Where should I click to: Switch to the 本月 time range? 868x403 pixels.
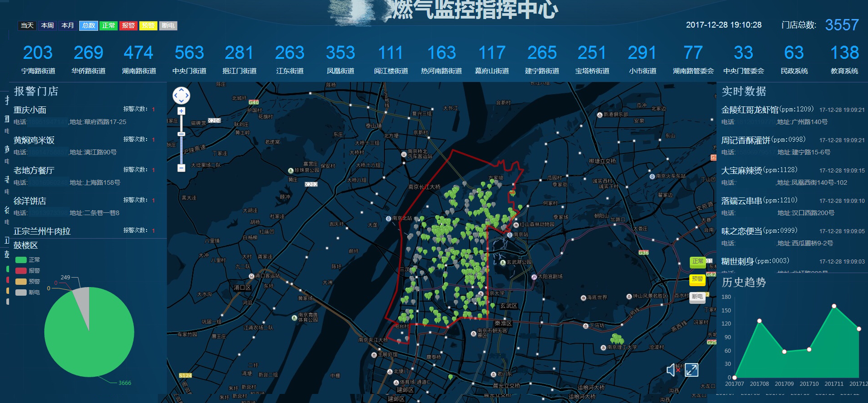click(x=67, y=25)
